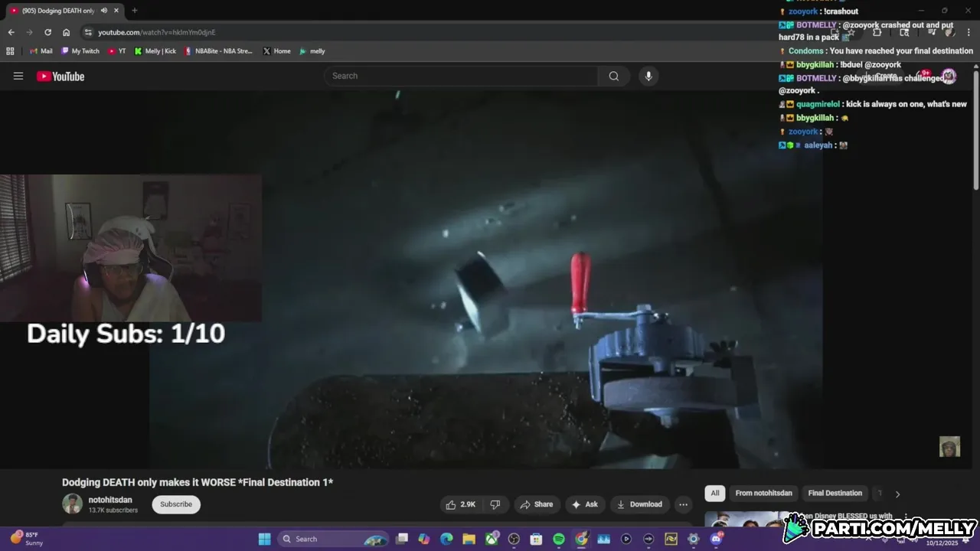Screen dimensions: 980x551
Task: Open the NBABite bookmark
Action: tap(219, 51)
